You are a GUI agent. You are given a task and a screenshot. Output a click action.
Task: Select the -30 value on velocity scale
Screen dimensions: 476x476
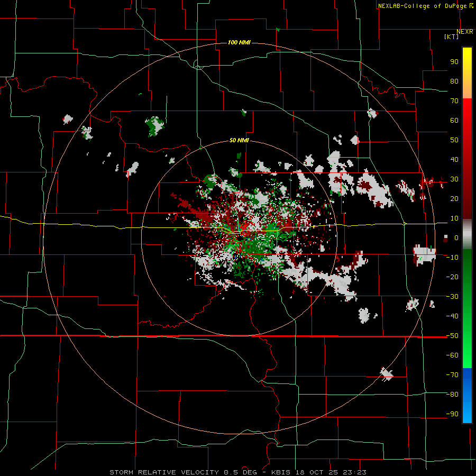tap(452, 297)
